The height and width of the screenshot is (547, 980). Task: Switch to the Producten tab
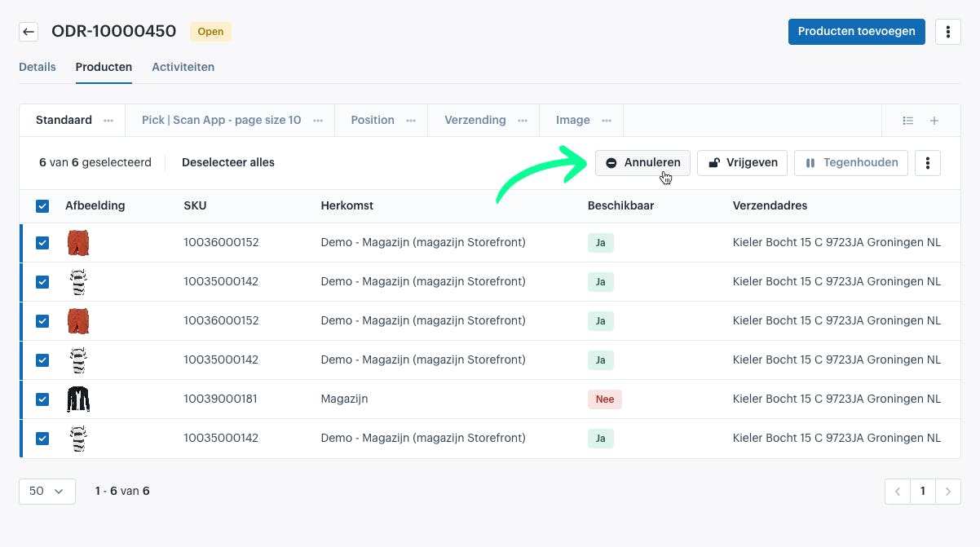104,67
